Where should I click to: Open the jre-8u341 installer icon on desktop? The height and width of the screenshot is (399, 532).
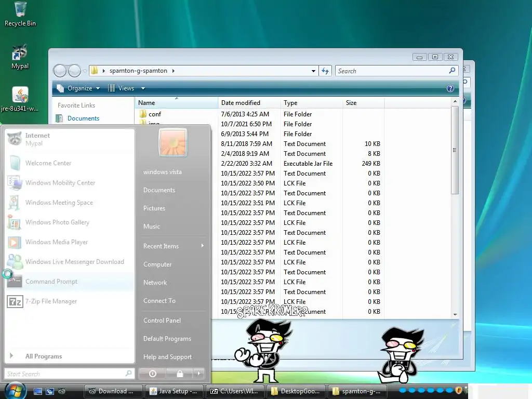click(x=20, y=99)
